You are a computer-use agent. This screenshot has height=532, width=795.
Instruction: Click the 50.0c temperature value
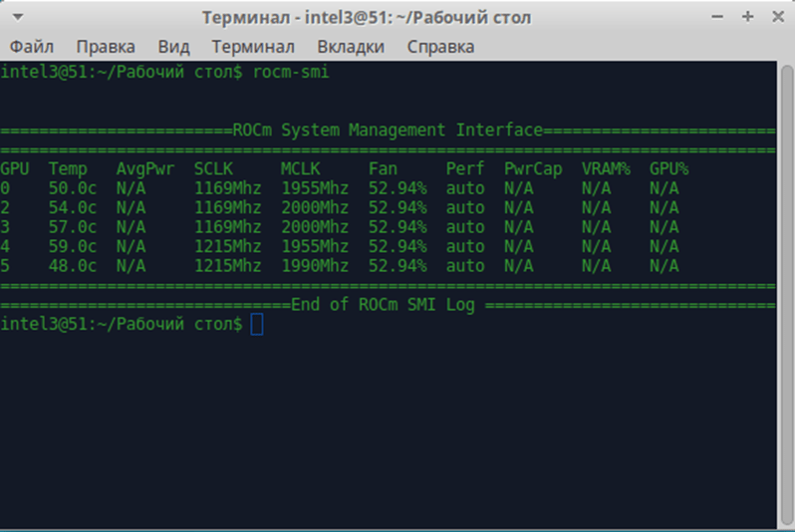tap(73, 188)
